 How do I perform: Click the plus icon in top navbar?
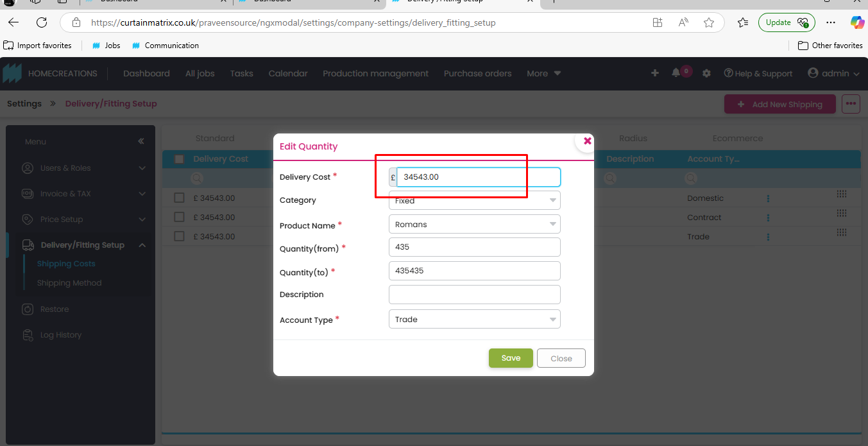654,73
